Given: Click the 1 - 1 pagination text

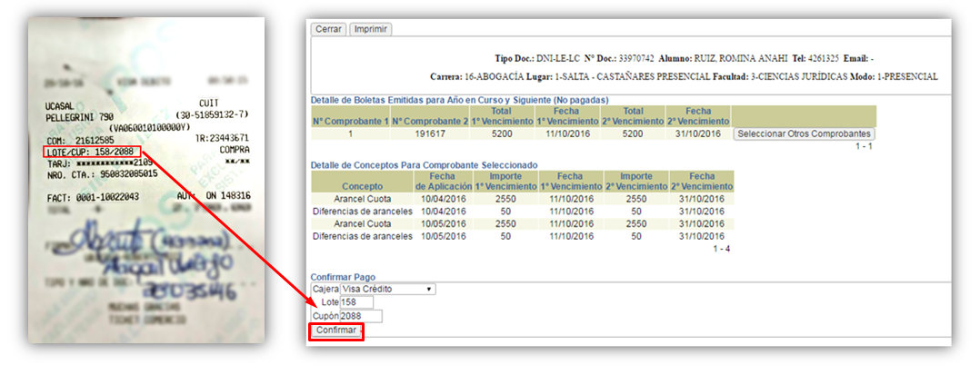Looking at the screenshot, I should coord(863,146).
